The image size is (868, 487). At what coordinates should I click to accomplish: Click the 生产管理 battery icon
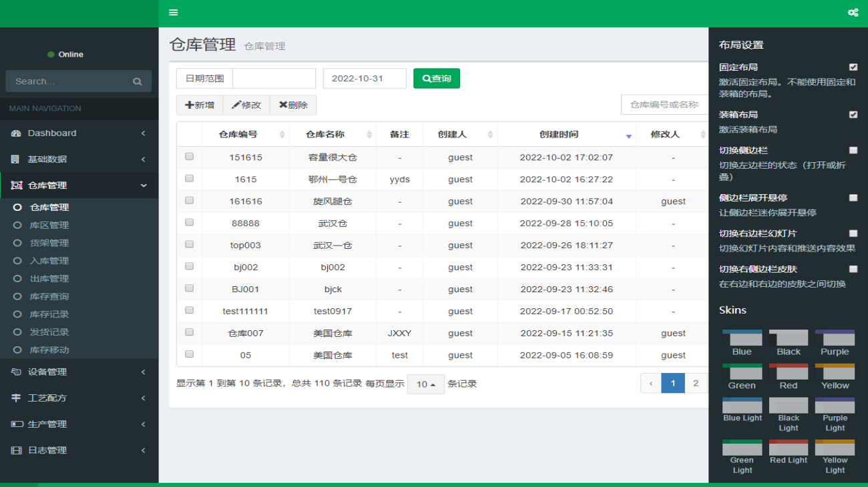coord(17,424)
